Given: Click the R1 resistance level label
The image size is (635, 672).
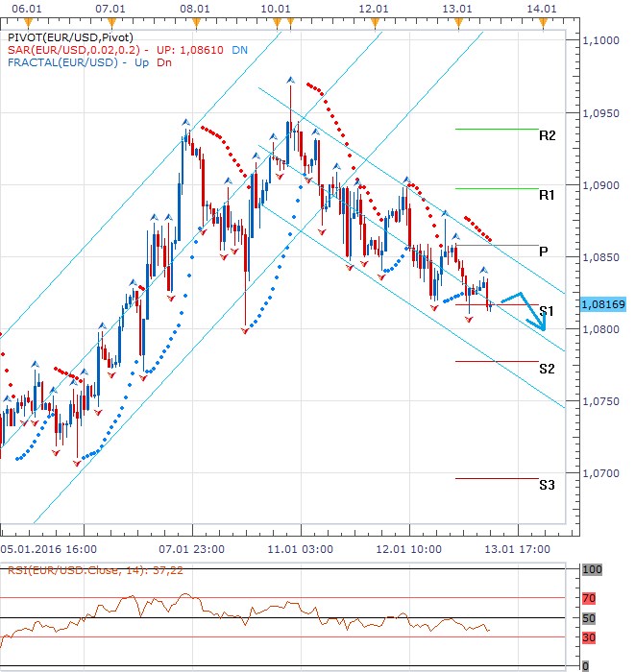Looking at the screenshot, I should coord(547,195).
